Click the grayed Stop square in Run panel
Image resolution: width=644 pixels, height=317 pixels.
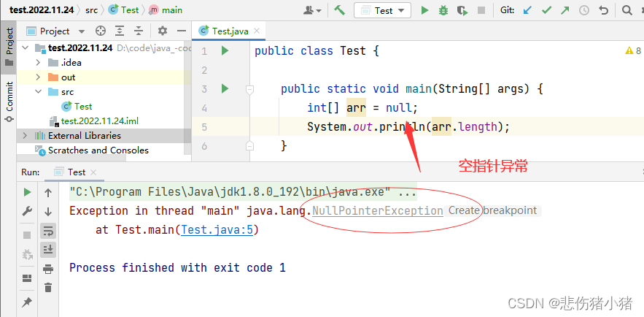27,235
